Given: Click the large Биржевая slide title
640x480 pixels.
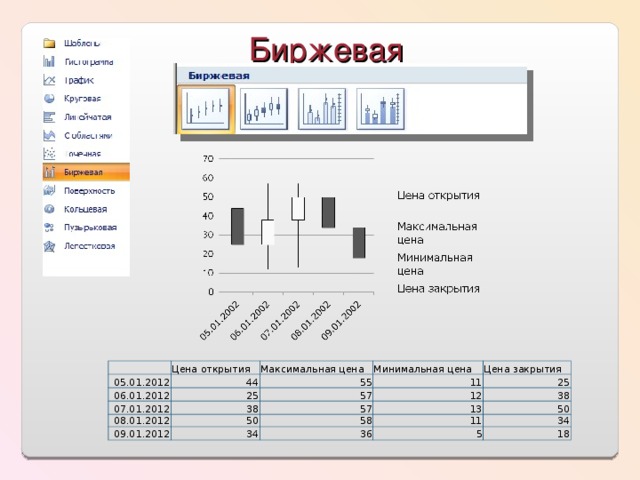Looking at the screenshot, I should coord(327,51).
